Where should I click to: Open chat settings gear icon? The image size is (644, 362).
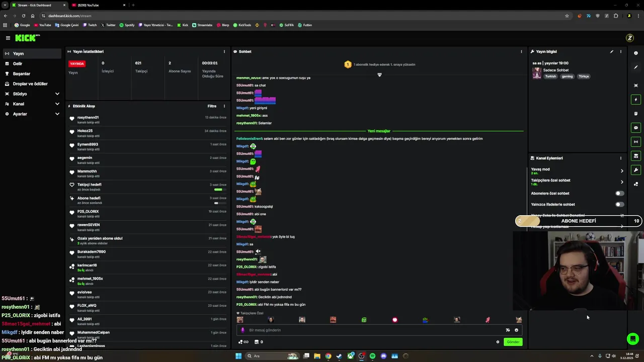(x=498, y=342)
